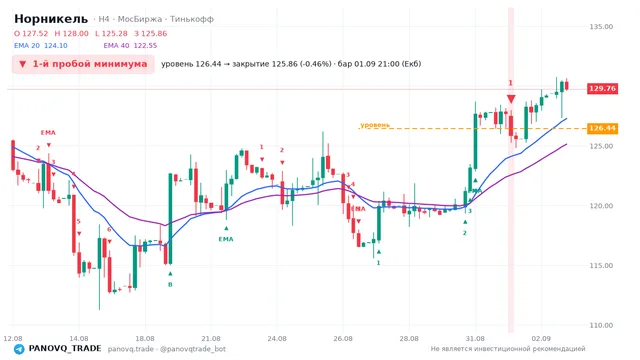Click the red down-triangle signal marker numbered 1
The image size is (640, 360).
511,99
